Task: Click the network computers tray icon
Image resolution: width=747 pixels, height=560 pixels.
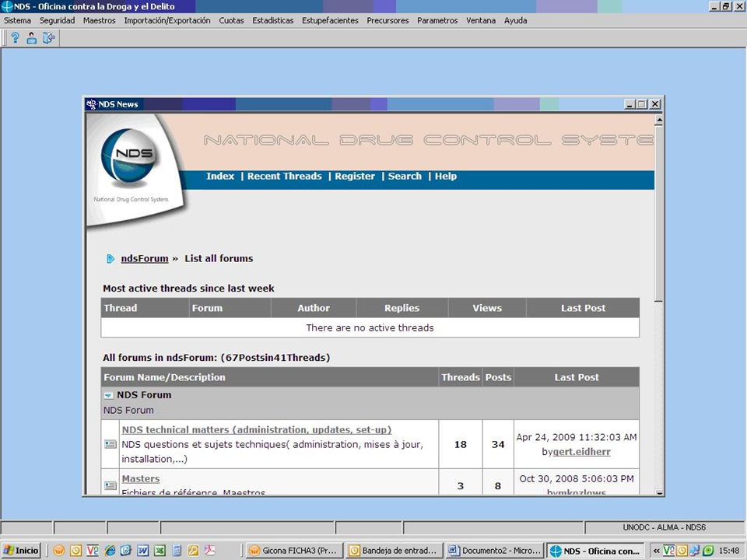Action: 695,551
